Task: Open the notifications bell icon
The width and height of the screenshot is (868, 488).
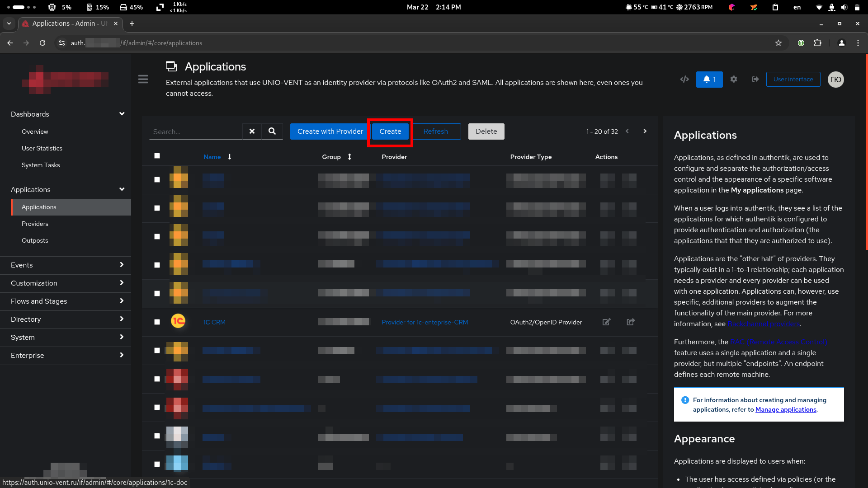Action: pyautogui.click(x=709, y=80)
